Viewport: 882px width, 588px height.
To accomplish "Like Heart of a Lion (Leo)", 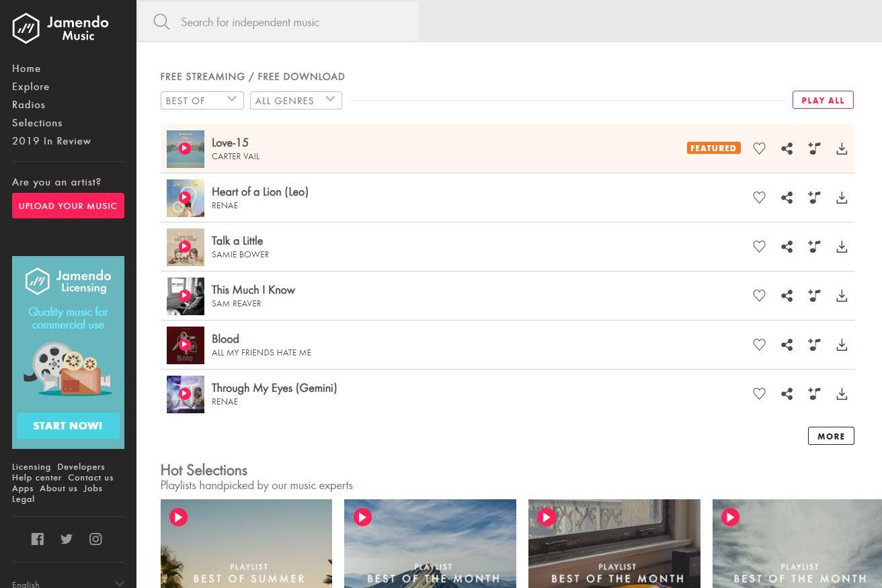I will click(759, 198).
